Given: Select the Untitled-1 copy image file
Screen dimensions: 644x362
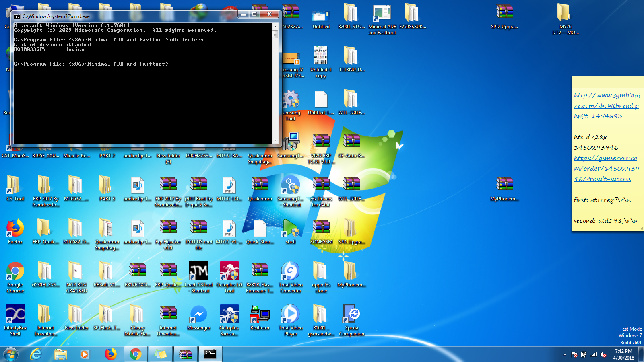Looking at the screenshot, I should click(x=321, y=62).
